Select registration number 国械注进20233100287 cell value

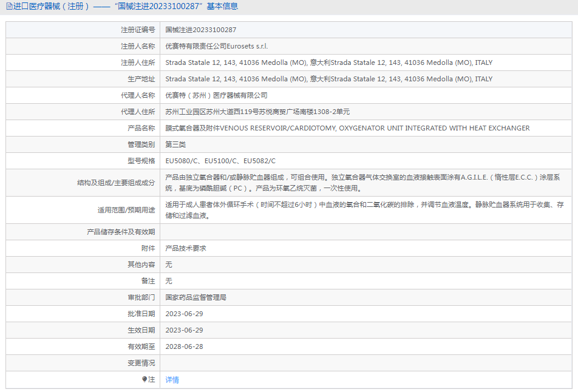[201, 30]
